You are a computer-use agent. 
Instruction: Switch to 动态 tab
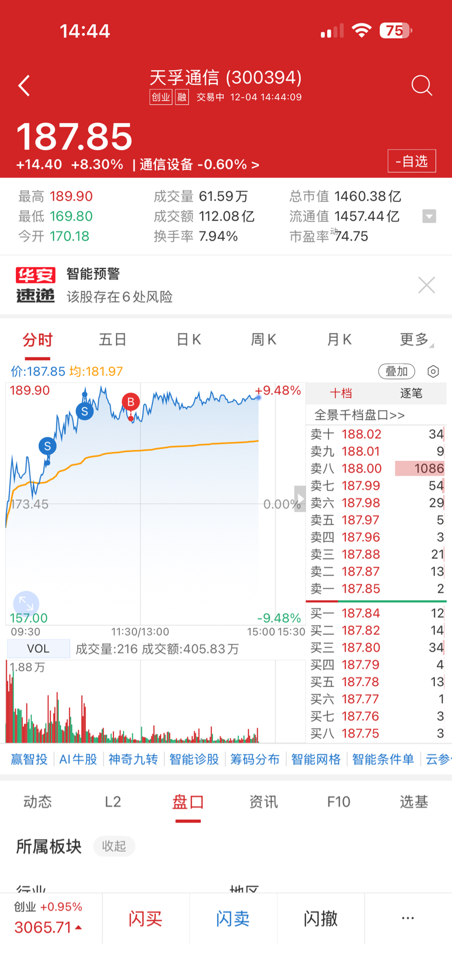[38, 802]
